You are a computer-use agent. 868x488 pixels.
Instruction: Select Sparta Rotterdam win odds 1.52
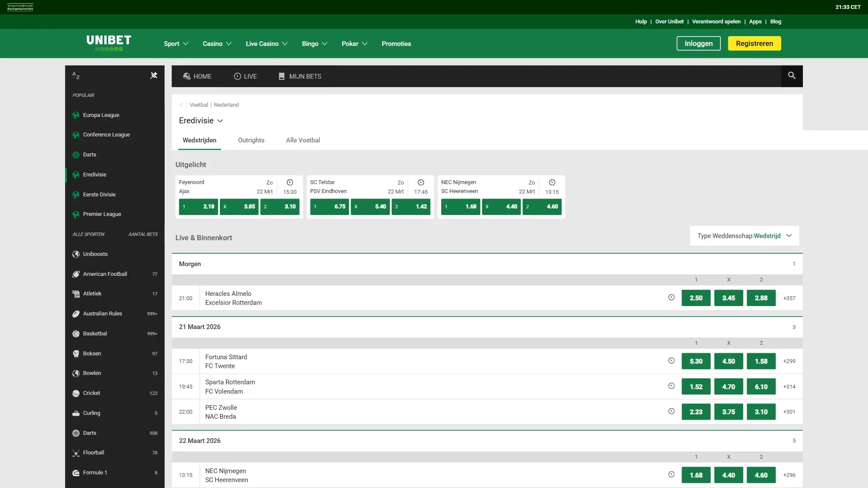coord(696,387)
